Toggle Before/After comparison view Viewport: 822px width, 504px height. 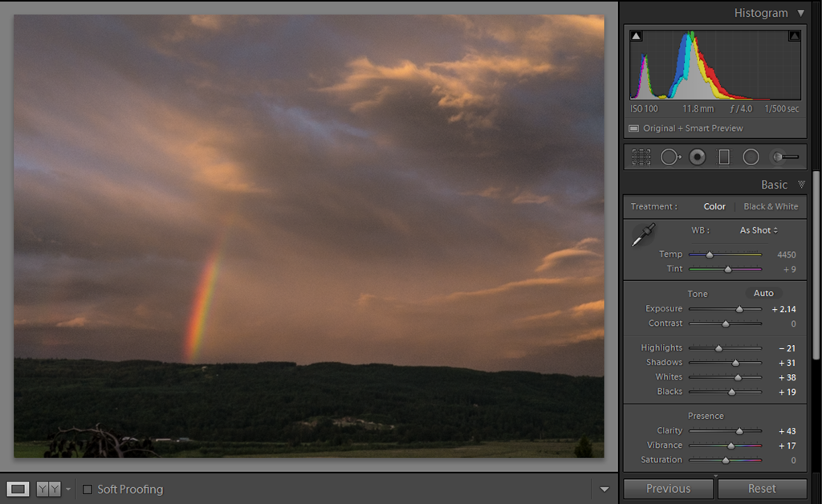tap(48, 489)
